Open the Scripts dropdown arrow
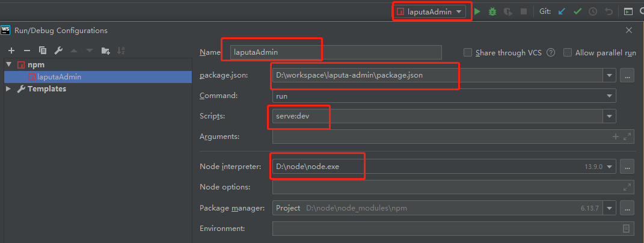 [x=610, y=116]
